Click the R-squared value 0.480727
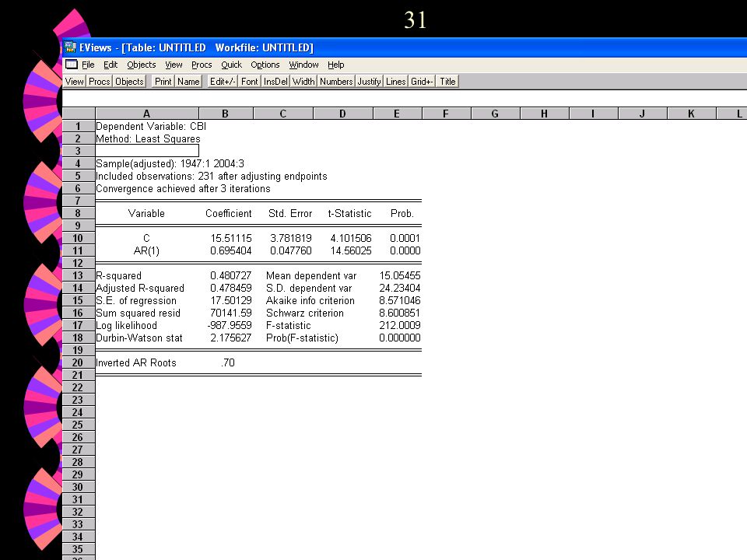Screen dimensions: 747x560 [x=230, y=275]
